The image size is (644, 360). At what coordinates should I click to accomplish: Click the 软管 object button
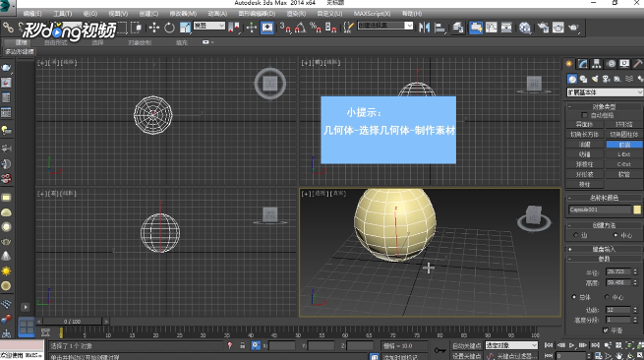(624, 174)
